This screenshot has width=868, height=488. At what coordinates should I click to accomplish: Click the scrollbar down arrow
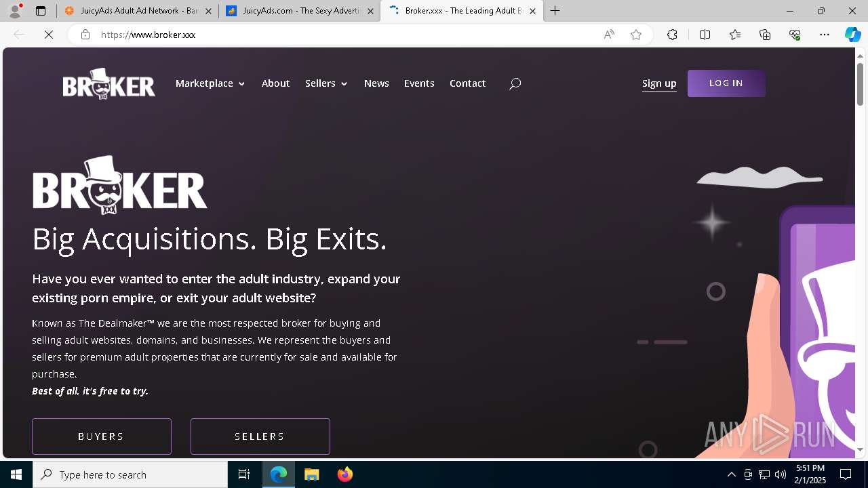coord(860,450)
